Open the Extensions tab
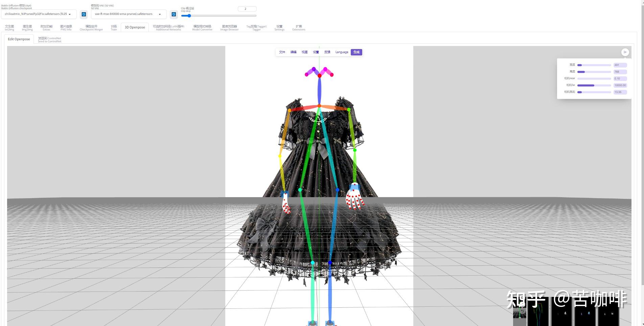 pos(299,27)
